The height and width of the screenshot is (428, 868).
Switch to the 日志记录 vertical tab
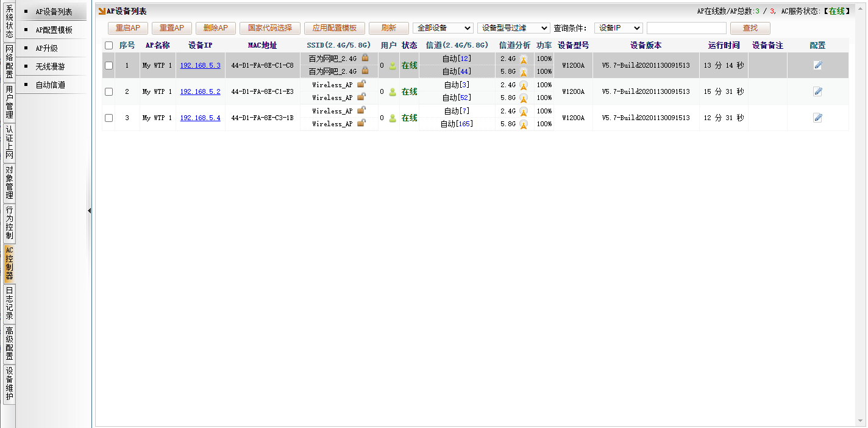point(9,303)
